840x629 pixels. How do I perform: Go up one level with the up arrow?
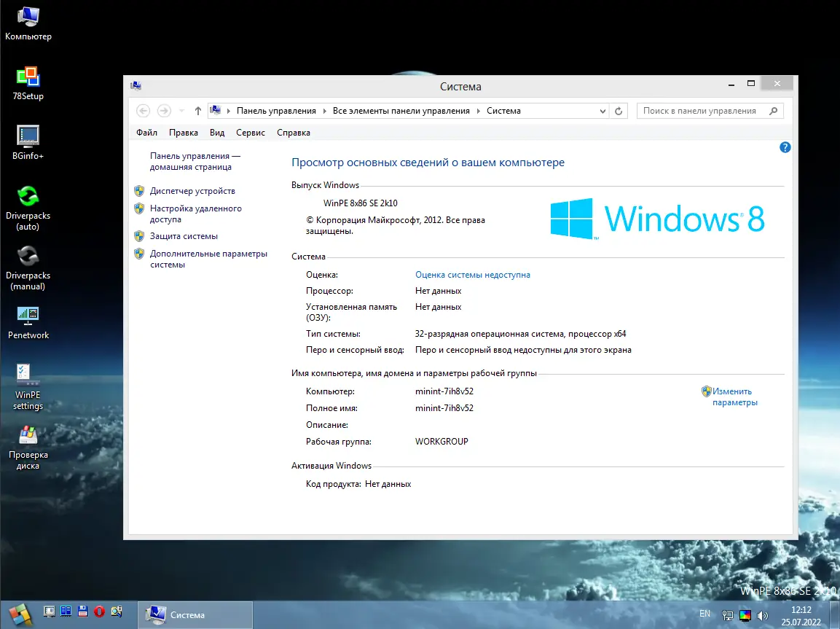click(x=197, y=111)
